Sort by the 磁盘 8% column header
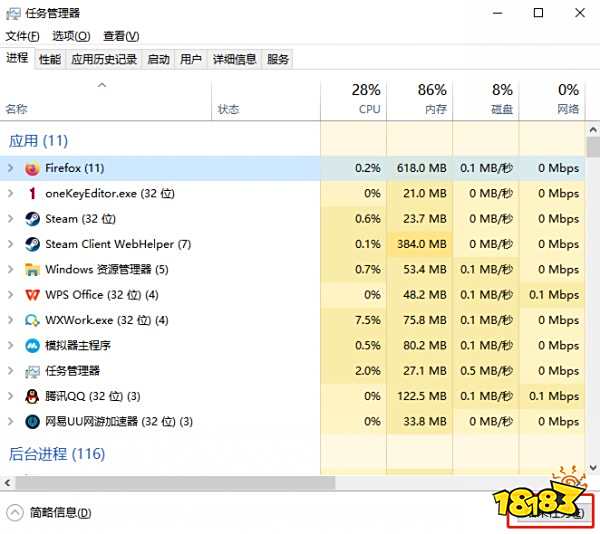 point(486,100)
